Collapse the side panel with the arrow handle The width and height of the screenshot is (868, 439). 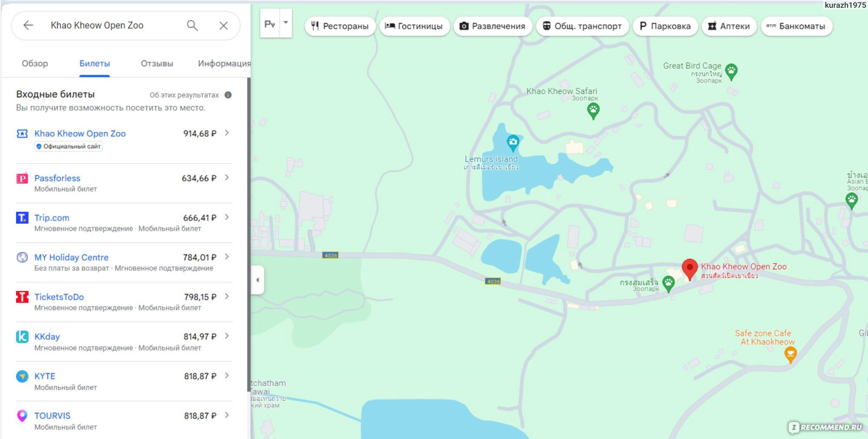257,280
